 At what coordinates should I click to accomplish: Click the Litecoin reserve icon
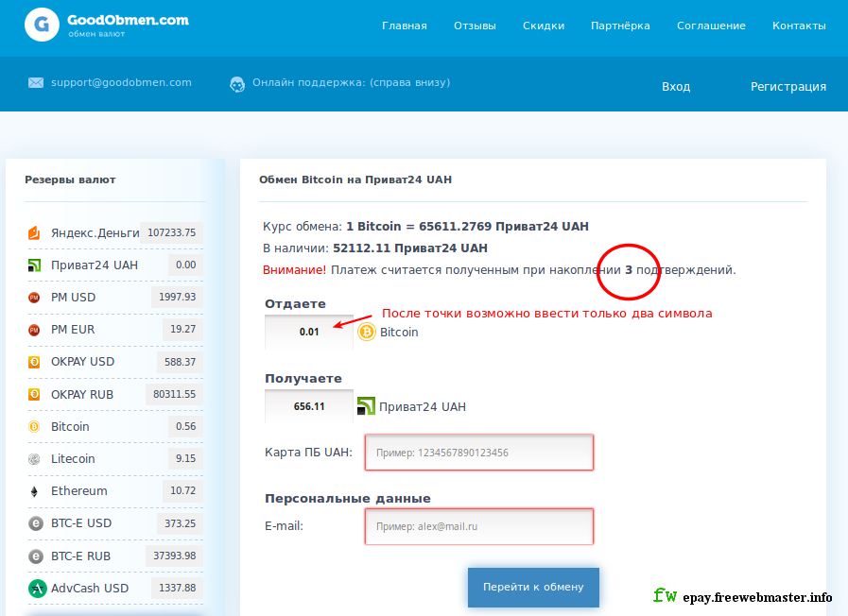click(34, 459)
